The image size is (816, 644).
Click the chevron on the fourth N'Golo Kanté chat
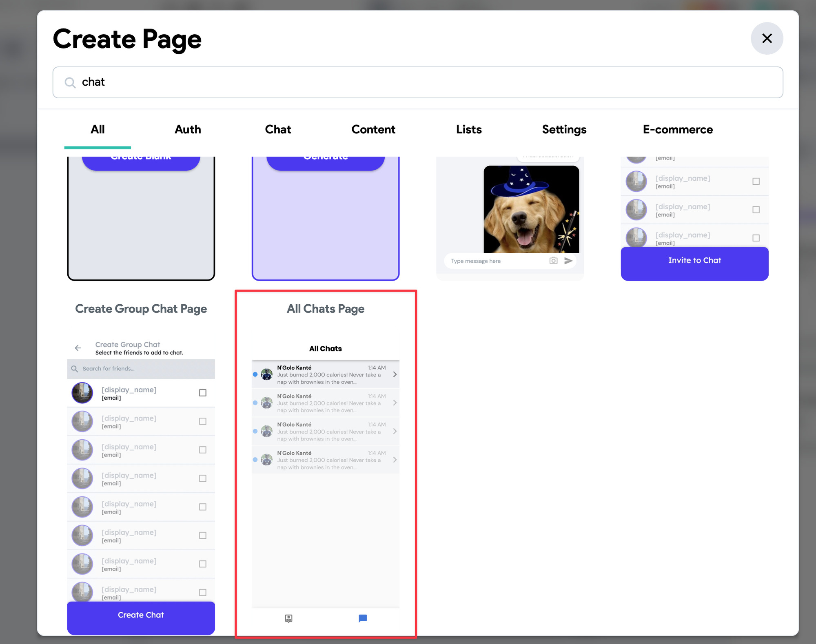coord(395,460)
